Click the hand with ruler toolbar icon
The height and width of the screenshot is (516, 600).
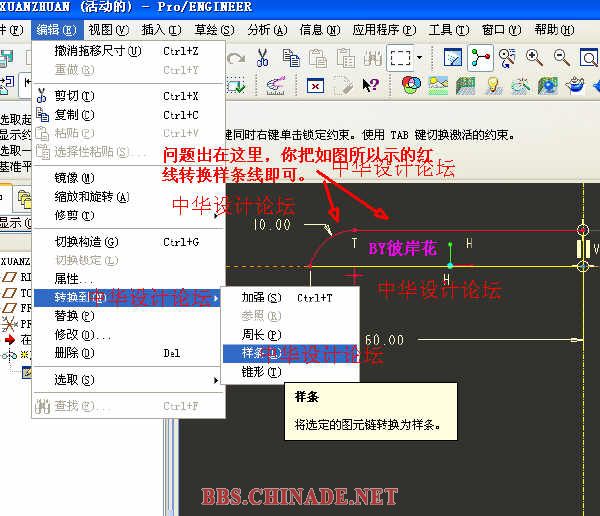click(x=276, y=85)
